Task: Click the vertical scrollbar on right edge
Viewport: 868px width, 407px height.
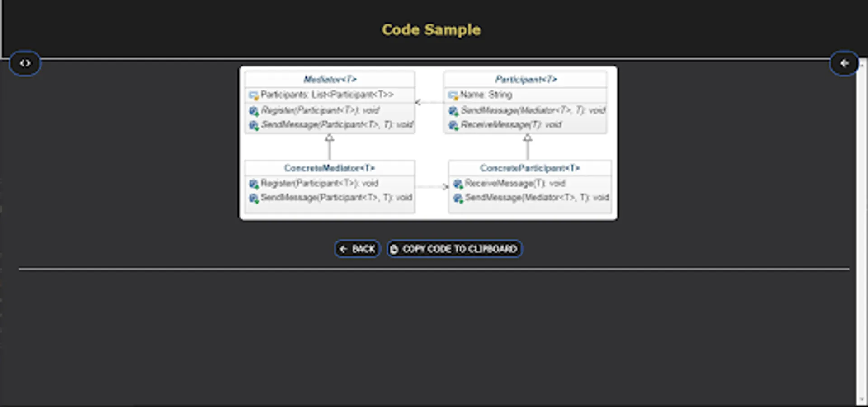Action: point(861,233)
